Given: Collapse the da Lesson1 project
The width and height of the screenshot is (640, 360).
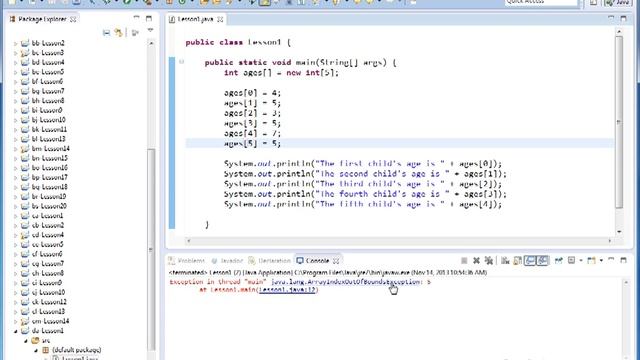Looking at the screenshot, I should 16,331.
